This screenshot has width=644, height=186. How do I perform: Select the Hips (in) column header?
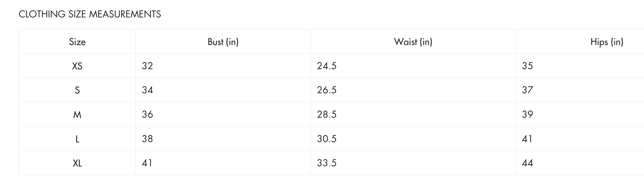coord(607,42)
